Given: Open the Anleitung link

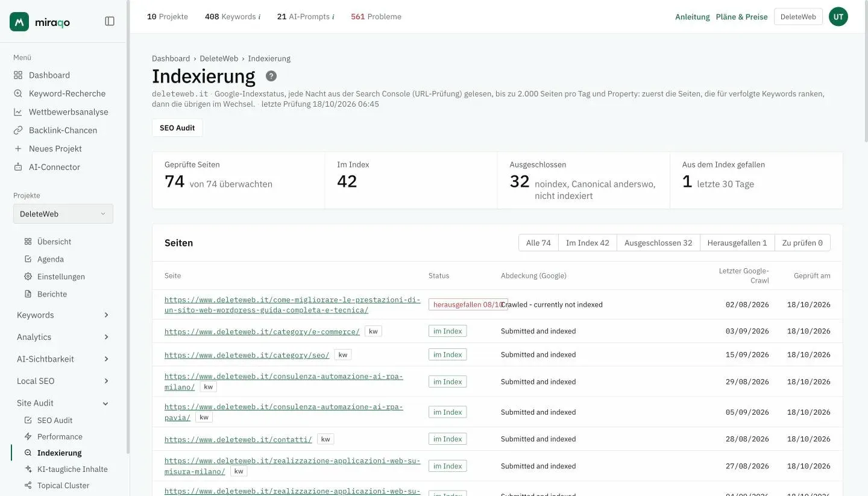Looking at the screenshot, I should point(693,17).
